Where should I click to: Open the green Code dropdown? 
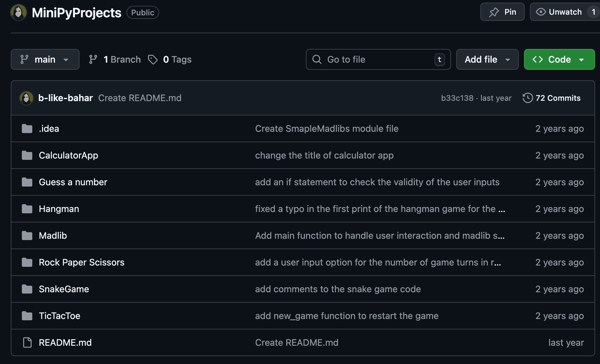pos(559,59)
